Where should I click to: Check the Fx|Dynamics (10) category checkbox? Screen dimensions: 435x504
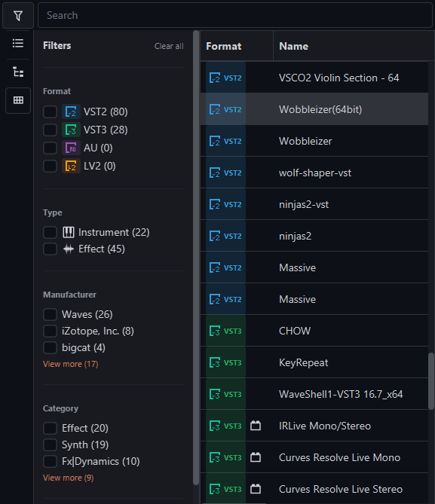click(x=51, y=462)
